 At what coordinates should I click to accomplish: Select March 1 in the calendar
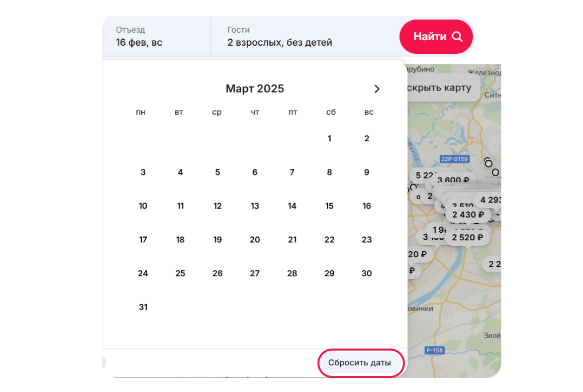[329, 139]
